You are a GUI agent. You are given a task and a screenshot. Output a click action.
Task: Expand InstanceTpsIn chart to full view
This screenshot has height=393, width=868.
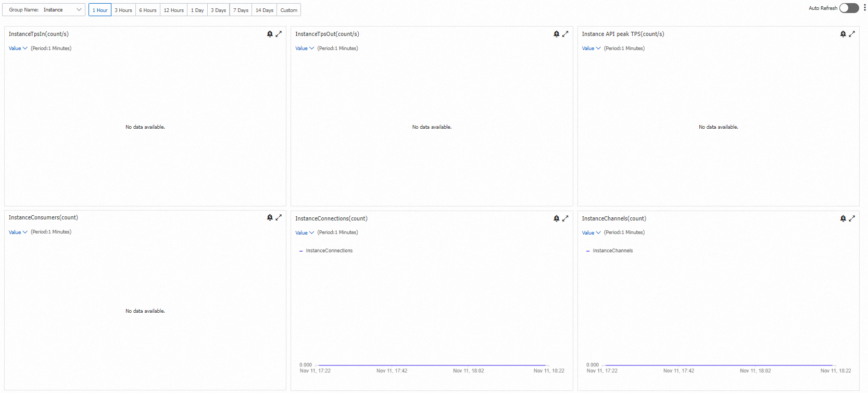[x=279, y=34]
